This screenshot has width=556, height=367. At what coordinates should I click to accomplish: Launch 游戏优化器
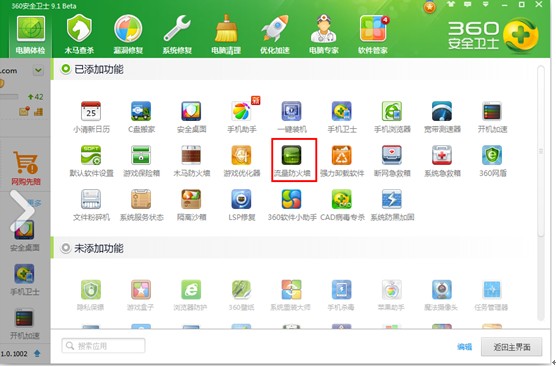[242, 161]
